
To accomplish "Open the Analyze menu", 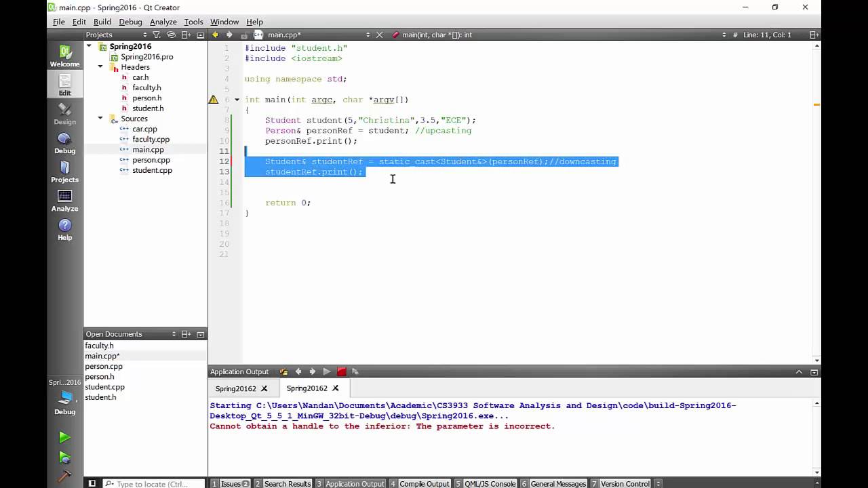I will [x=163, y=22].
